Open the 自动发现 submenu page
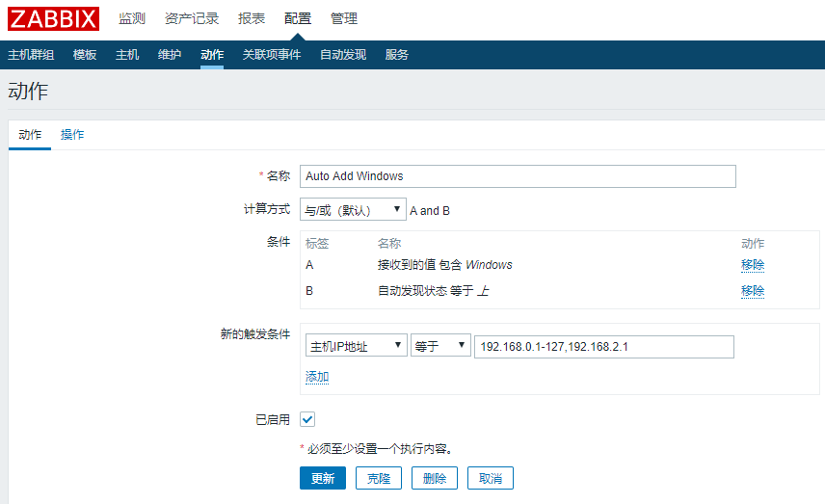Image resolution: width=825 pixels, height=504 pixels. pos(343,55)
